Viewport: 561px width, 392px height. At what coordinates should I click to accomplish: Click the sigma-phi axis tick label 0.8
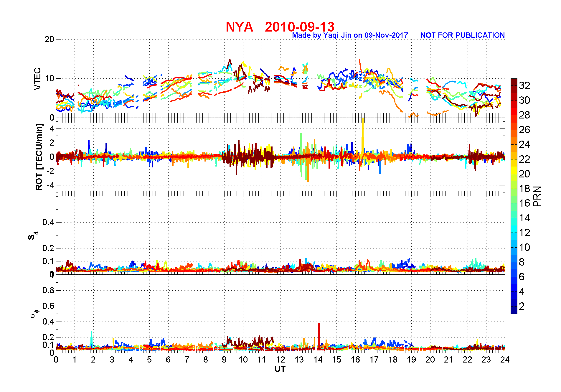point(48,290)
